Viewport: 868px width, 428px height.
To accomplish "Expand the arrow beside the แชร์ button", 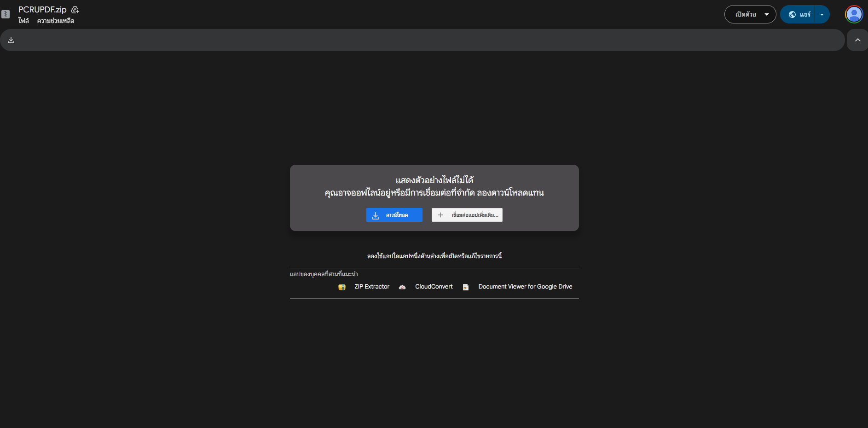I will click(x=822, y=14).
